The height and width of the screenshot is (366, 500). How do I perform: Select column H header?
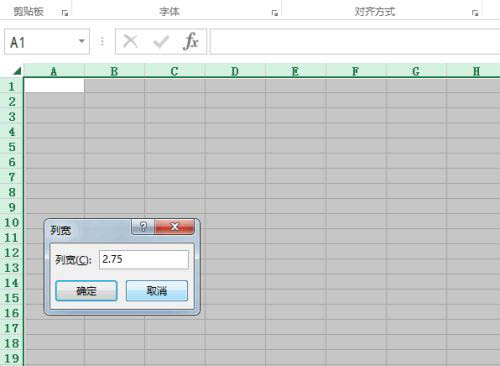pos(473,71)
